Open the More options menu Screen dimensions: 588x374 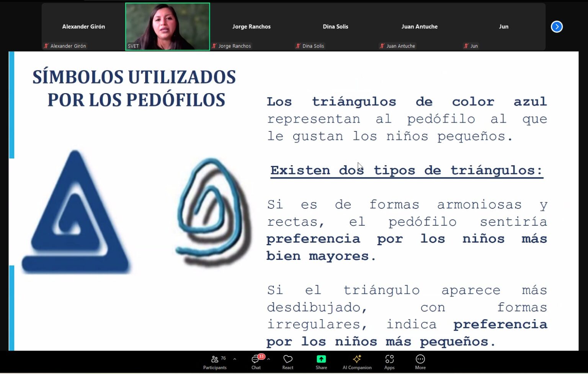pos(420,362)
